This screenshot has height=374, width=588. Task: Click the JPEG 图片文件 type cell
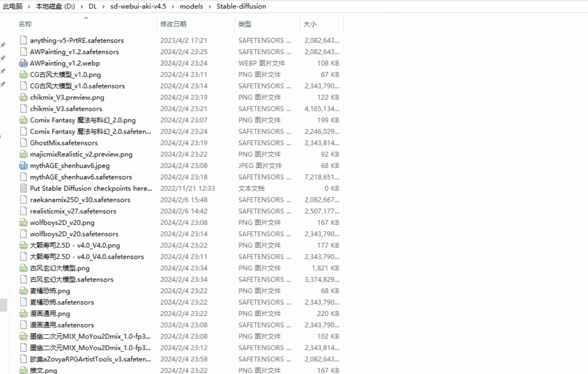click(260, 166)
